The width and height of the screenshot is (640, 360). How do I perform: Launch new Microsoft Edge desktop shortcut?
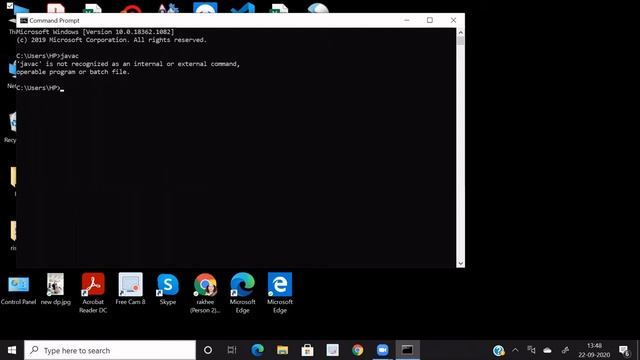click(242, 293)
